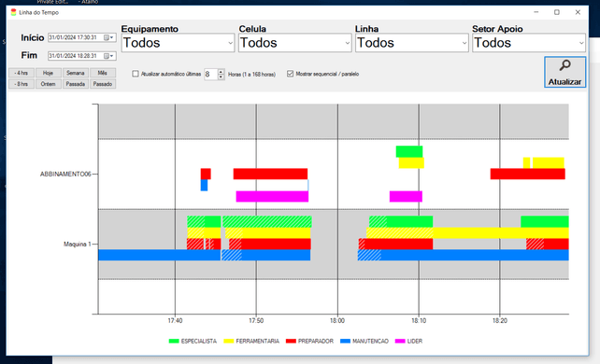Image resolution: width=600 pixels, height=364 pixels.
Task: Open the Fim date calendar picker
Action: pyautogui.click(x=108, y=56)
